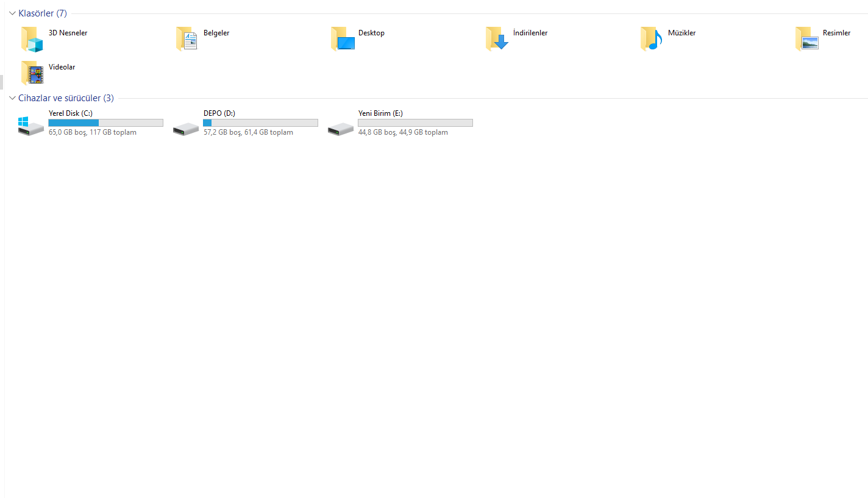Viewport: 868px width, 498px height.
Task: Click the DEPO (D:) usage bar
Action: pyautogui.click(x=261, y=123)
